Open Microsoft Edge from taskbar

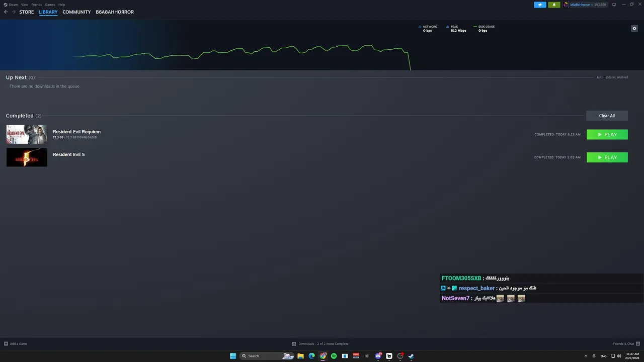311,356
